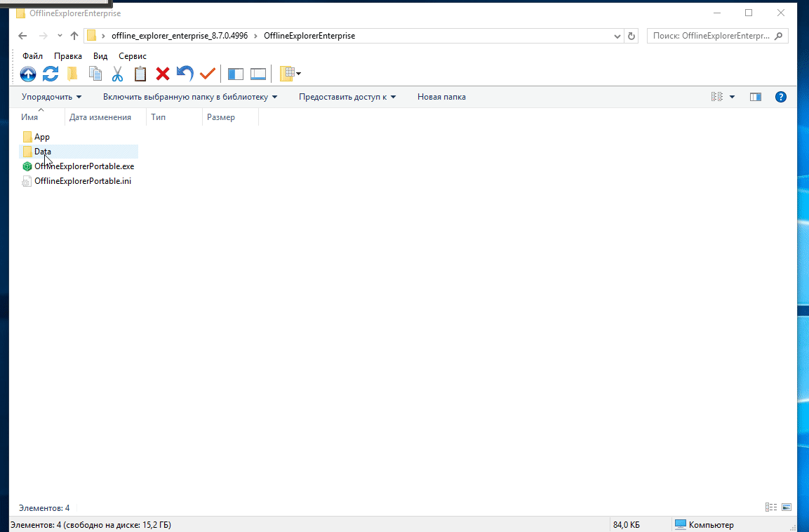Open the Файл menu

32,55
